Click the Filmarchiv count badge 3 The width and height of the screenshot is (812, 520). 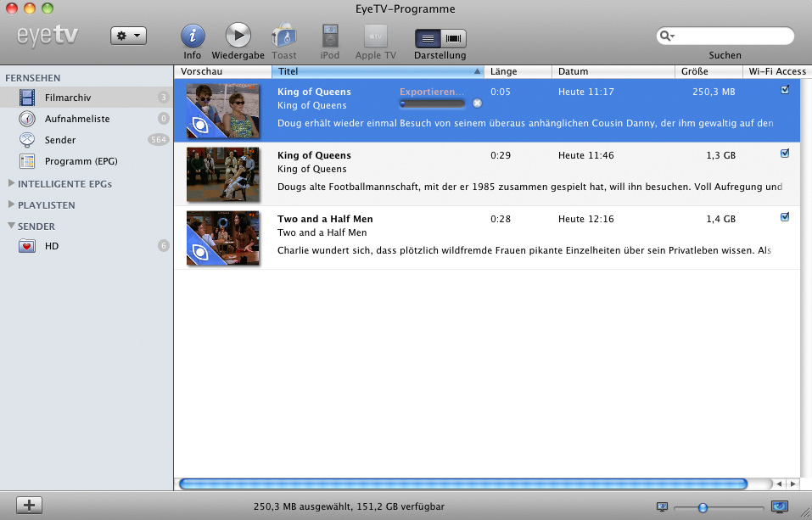pos(164,97)
